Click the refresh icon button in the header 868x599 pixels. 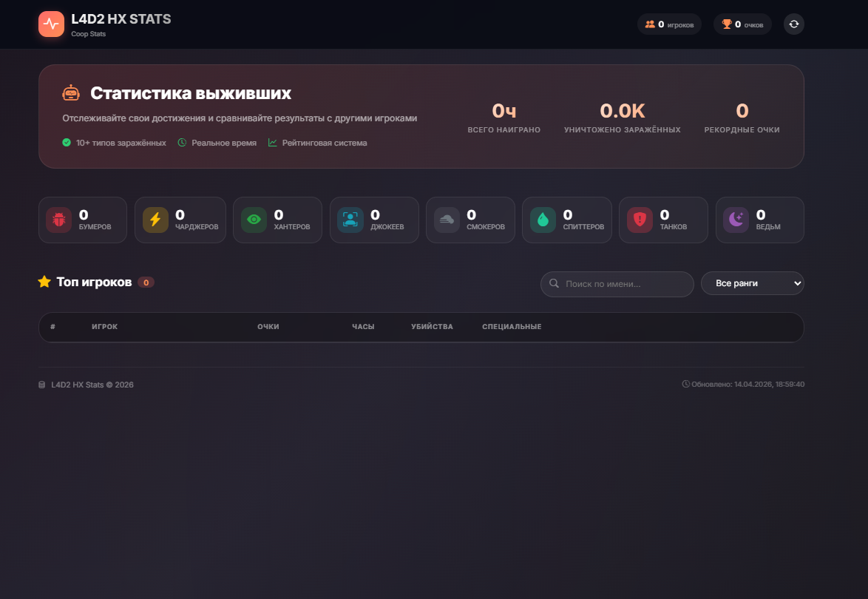point(794,24)
